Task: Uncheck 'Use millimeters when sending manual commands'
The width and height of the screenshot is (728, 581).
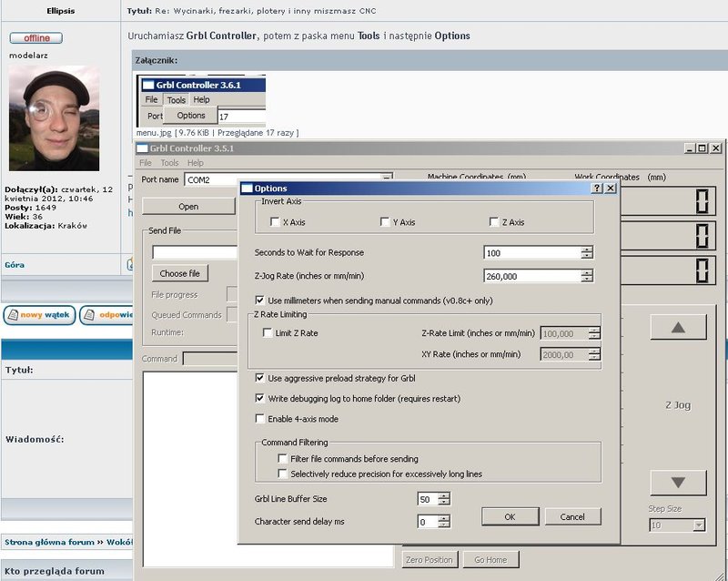Action: click(260, 301)
